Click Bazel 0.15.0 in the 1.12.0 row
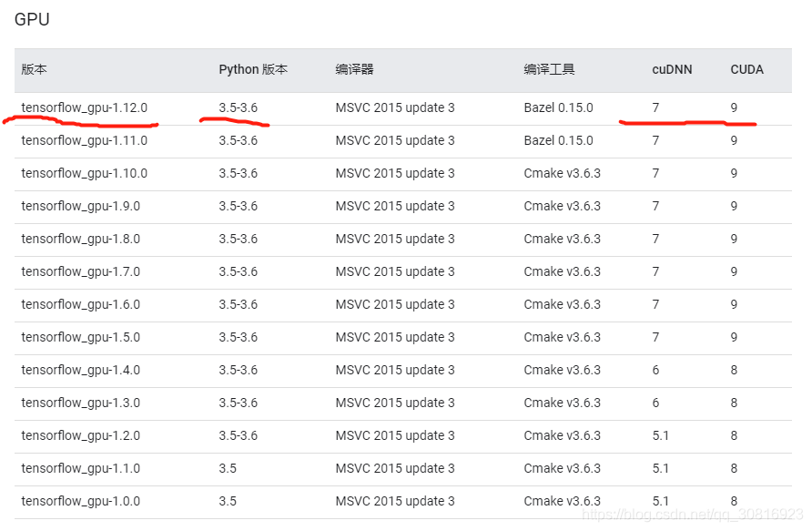Screen dimensions: 812x531 point(558,107)
